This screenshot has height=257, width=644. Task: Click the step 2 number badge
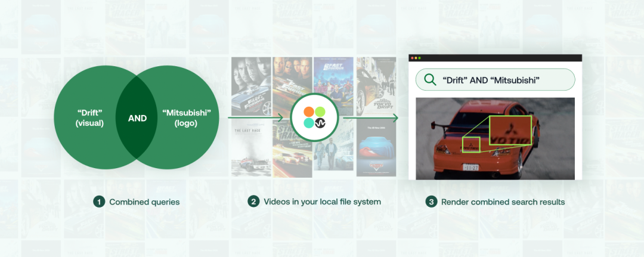pos(253,202)
